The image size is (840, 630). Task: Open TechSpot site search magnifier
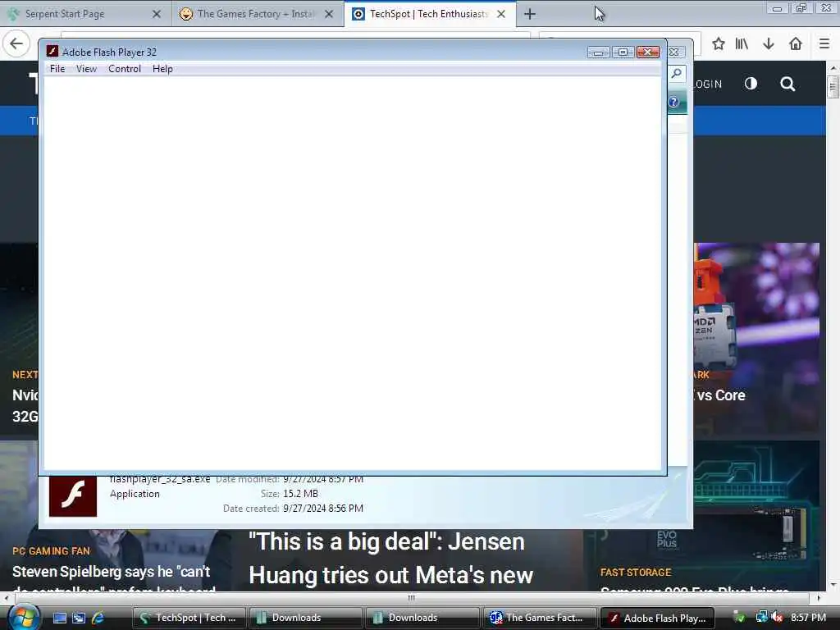[x=787, y=84]
